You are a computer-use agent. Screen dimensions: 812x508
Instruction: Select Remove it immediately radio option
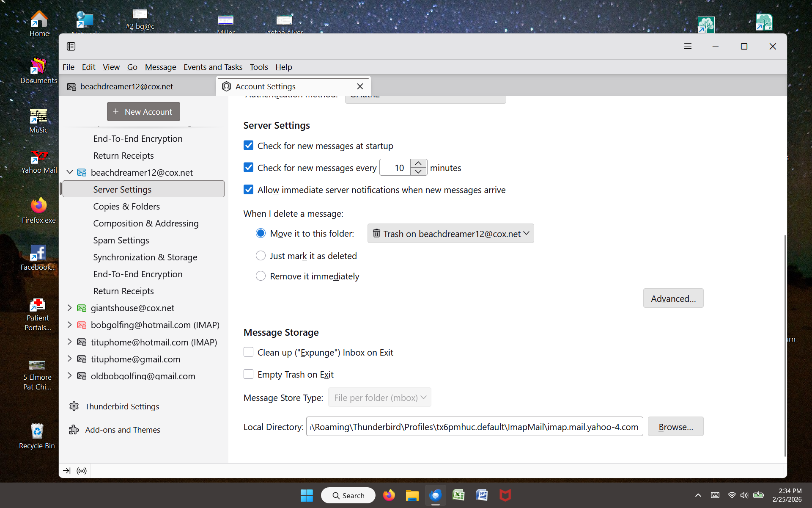pyautogui.click(x=261, y=276)
